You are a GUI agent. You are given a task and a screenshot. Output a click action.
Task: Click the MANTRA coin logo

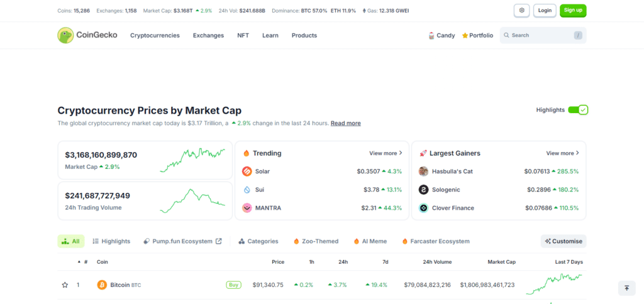pos(247,208)
